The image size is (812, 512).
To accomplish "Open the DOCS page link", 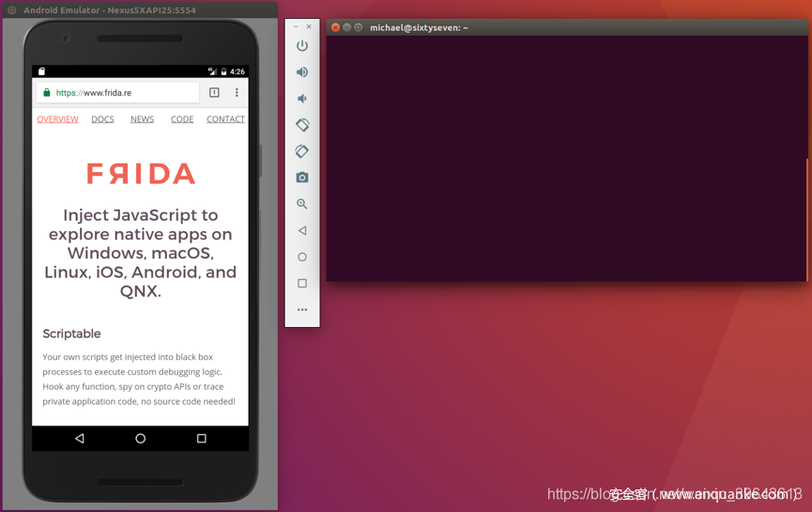I will tap(102, 119).
